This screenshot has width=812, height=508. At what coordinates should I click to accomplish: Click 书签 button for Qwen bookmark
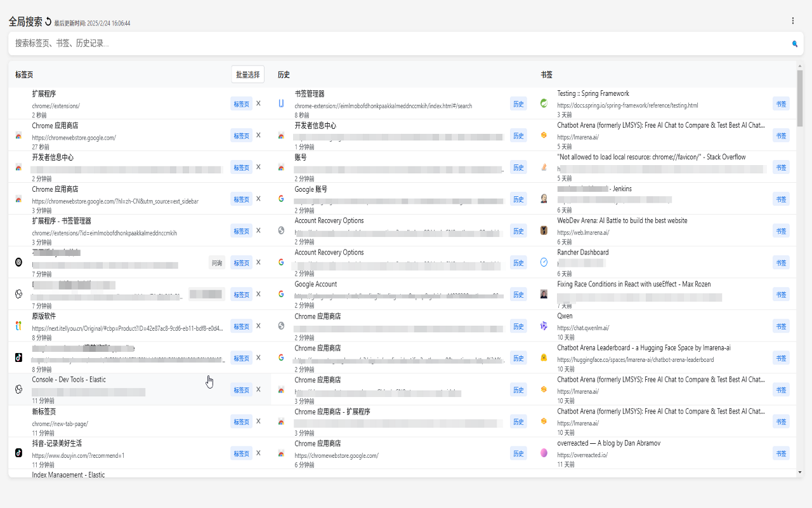point(781,326)
